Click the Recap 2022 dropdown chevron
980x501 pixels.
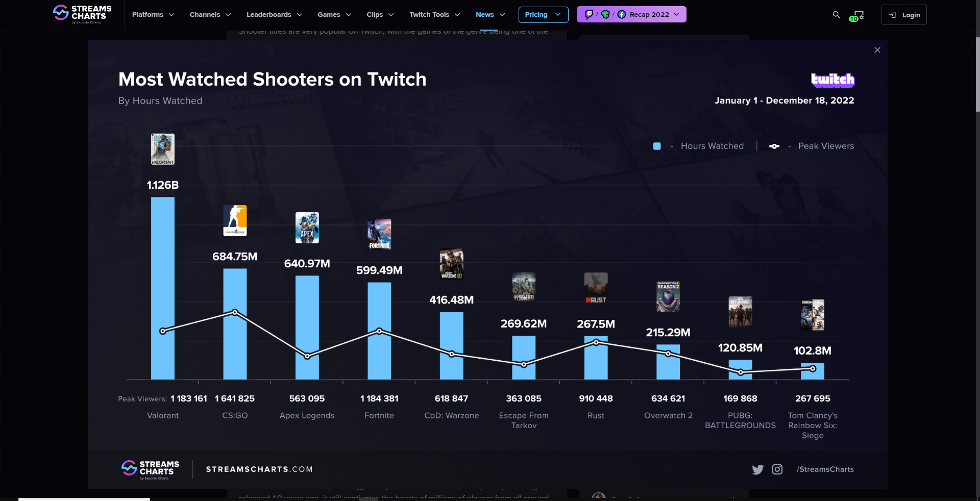[676, 14]
